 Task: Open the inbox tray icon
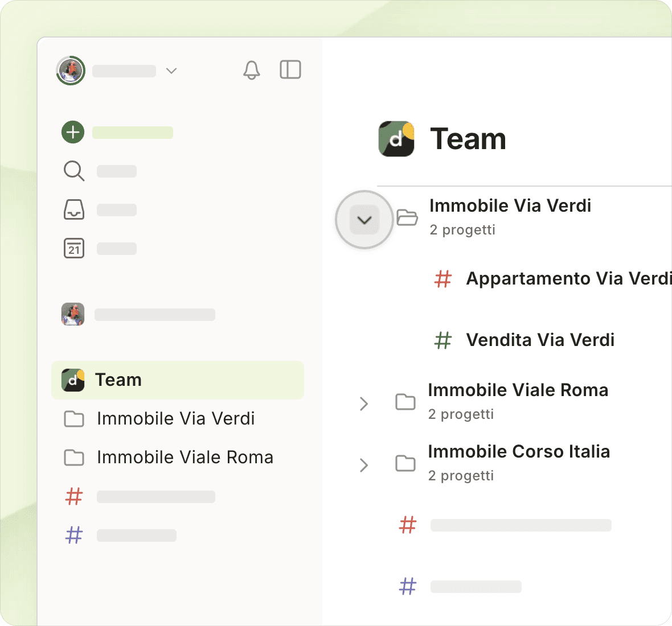tap(74, 209)
